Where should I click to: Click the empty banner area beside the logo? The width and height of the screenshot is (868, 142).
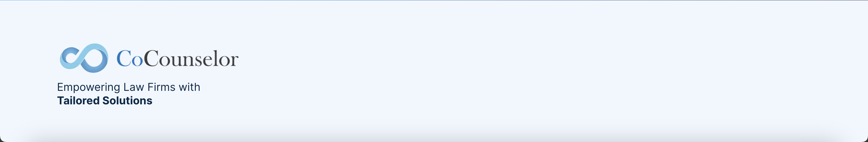(539, 68)
